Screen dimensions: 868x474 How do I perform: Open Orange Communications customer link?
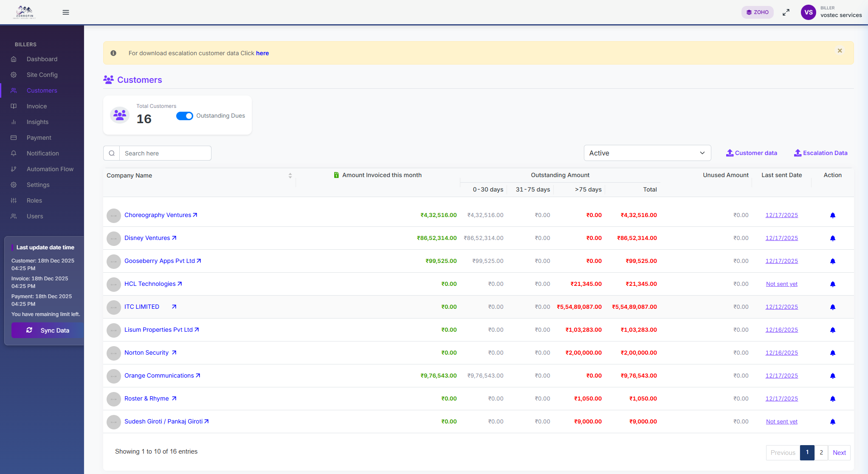tap(159, 375)
